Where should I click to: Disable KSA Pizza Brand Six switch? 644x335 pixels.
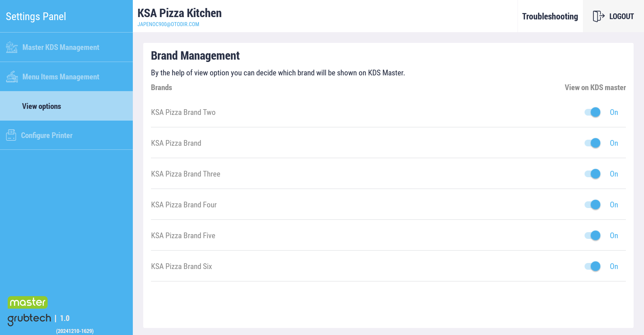pos(592,266)
